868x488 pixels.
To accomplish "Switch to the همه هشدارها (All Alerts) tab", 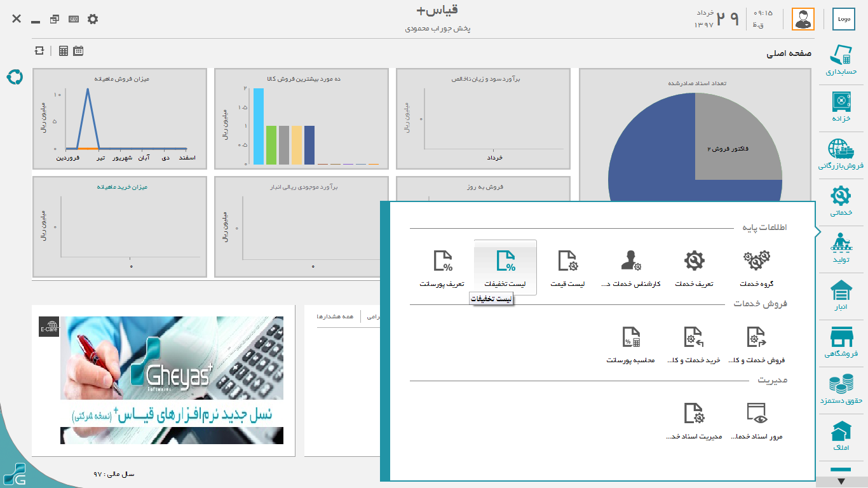I will [x=334, y=316].
